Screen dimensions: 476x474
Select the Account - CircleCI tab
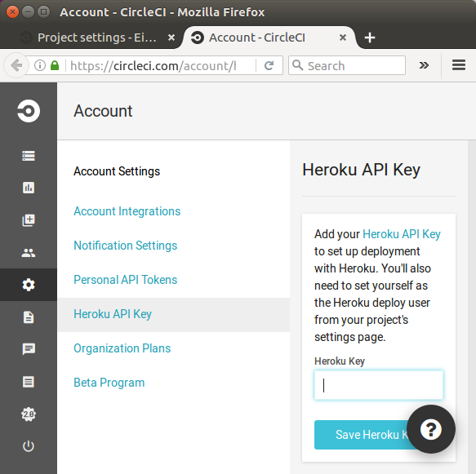(x=269, y=38)
